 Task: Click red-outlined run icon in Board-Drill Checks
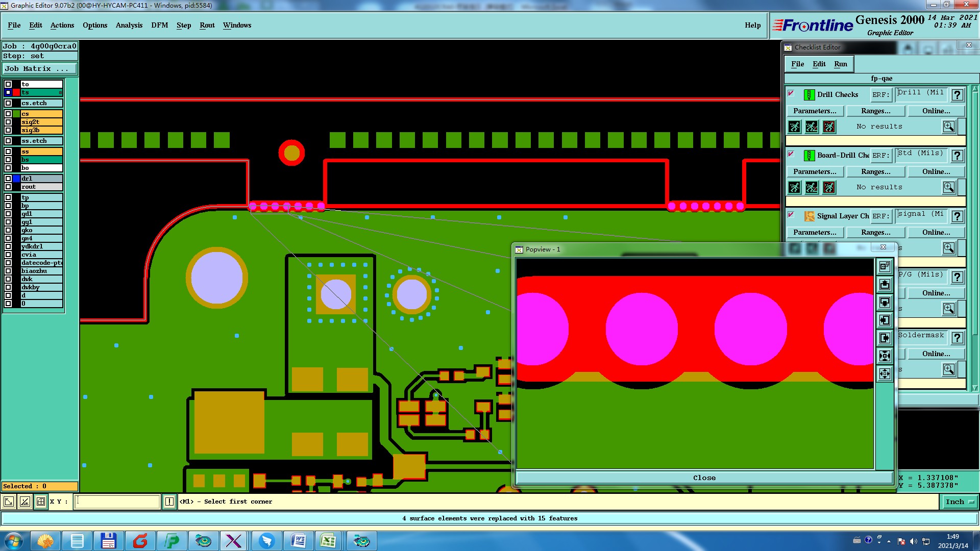click(x=829, y=187)
